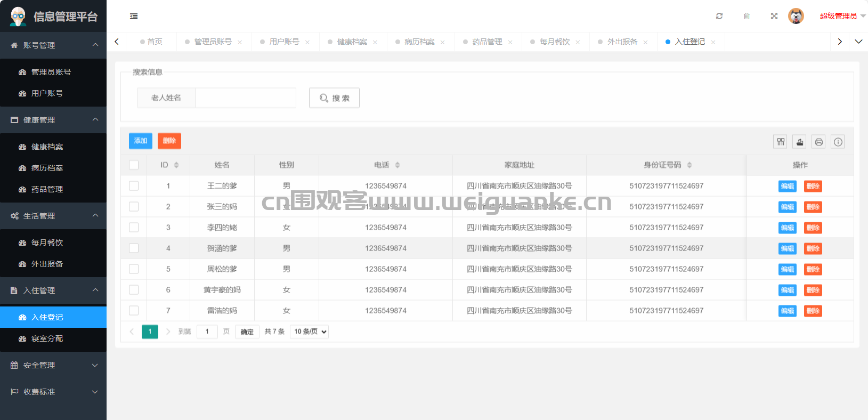
Task: Toggle fullscreen with the expand icon
Action: (774, 16)
